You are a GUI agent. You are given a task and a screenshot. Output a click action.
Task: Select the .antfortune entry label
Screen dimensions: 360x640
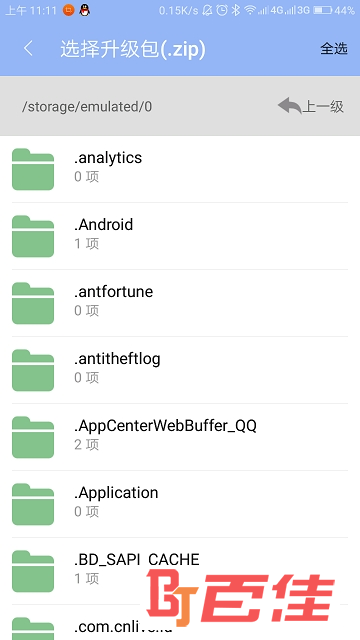pos(113,291)
